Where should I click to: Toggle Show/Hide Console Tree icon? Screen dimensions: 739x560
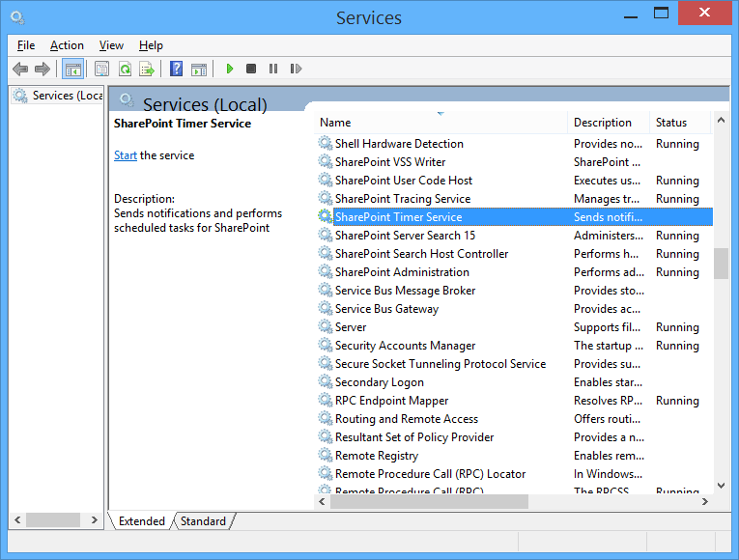pos(73,70)
